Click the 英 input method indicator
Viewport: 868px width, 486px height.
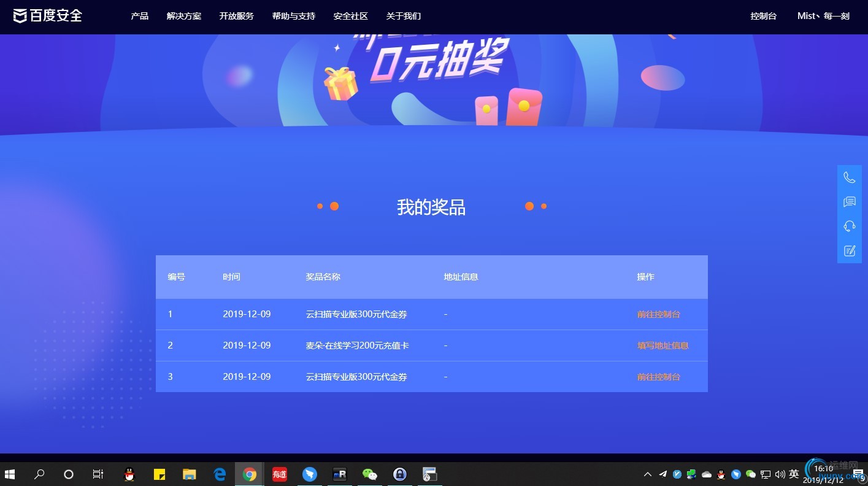[794, 474]
